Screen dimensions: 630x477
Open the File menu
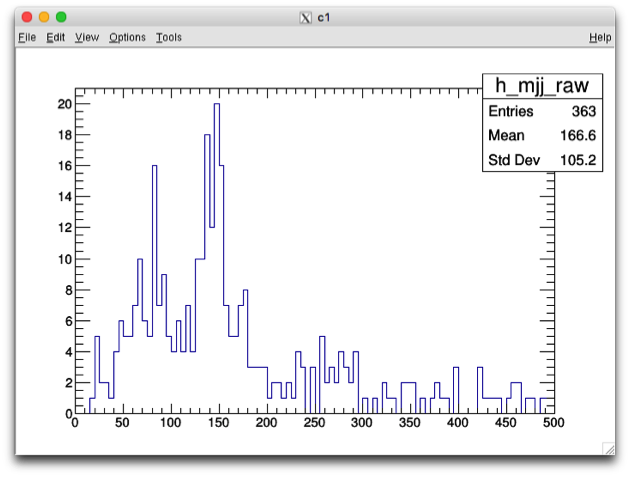(x=27, y=37)
